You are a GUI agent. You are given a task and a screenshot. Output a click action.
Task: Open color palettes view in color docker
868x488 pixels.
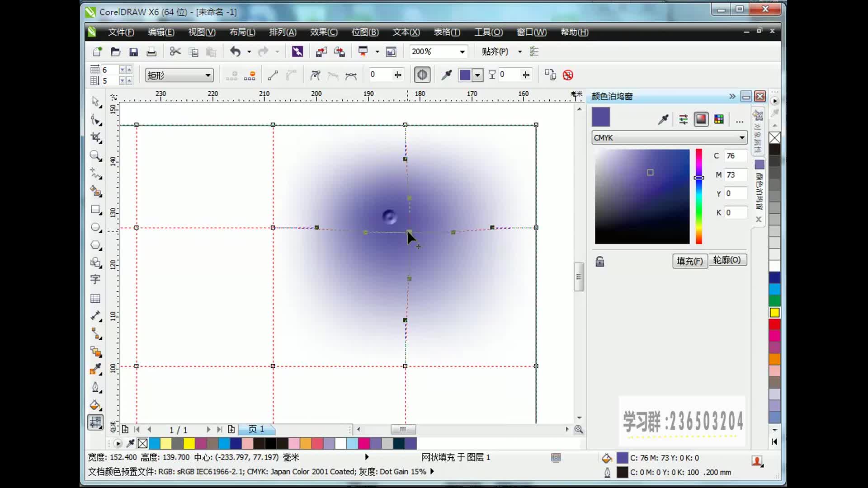(x=718, y=119)
